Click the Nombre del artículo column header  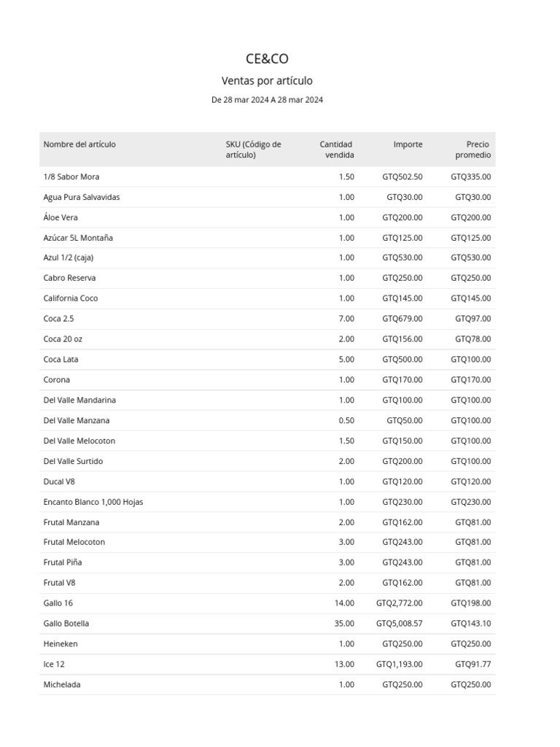point(79,144)
